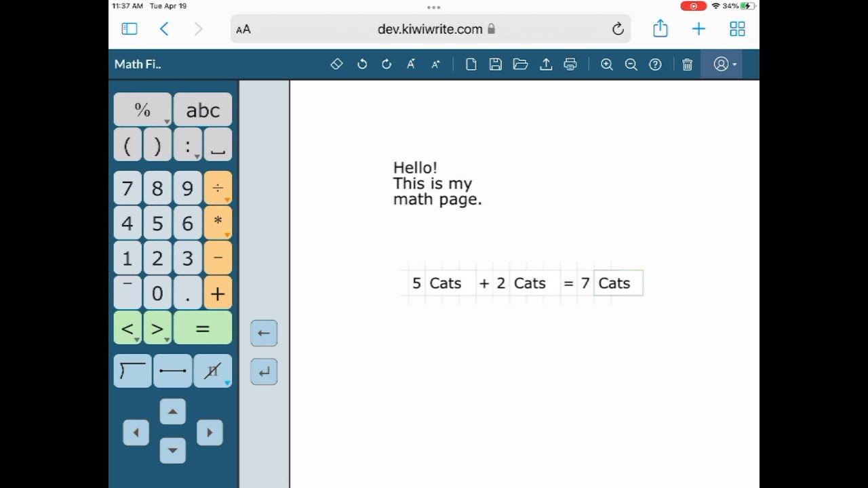Click the highlighted Cats answer cell
Image resolution: width=868 pixels, height=488 pixels.
pyautogui.click(x=618, y=283)
